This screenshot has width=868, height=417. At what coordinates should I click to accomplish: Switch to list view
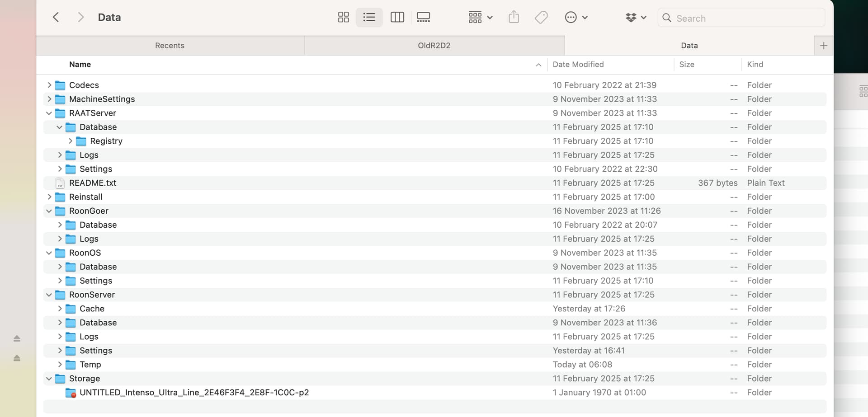(369, 17)
